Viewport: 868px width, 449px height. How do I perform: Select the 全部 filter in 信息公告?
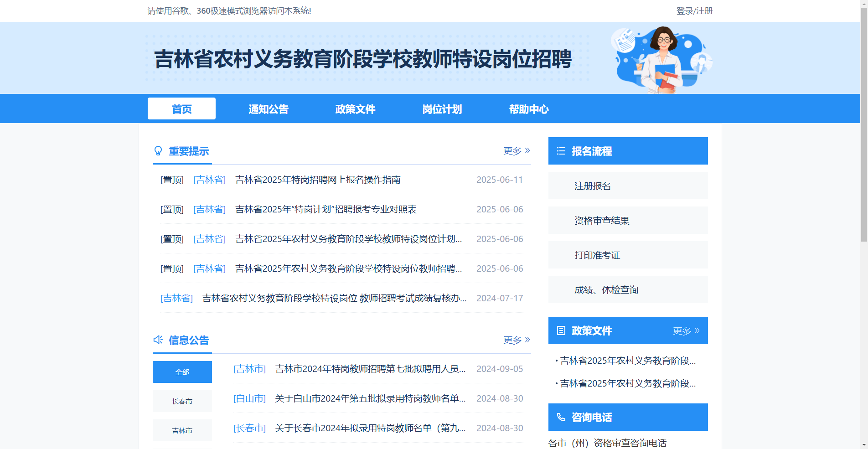click(x=182, y=372)
